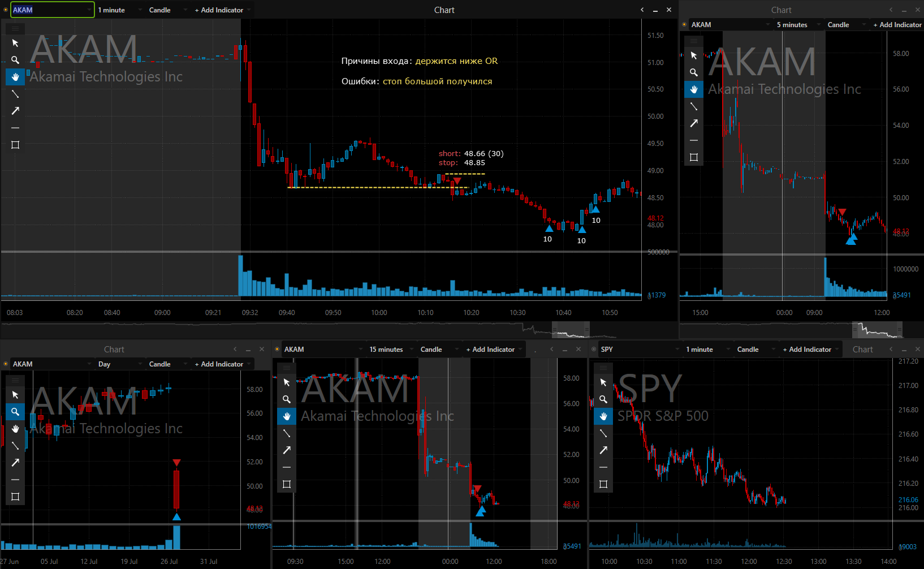Click Add Indicator in 5 minutes chart
Image resolution: width=924 pixels, height=569 pixels.
897,24
